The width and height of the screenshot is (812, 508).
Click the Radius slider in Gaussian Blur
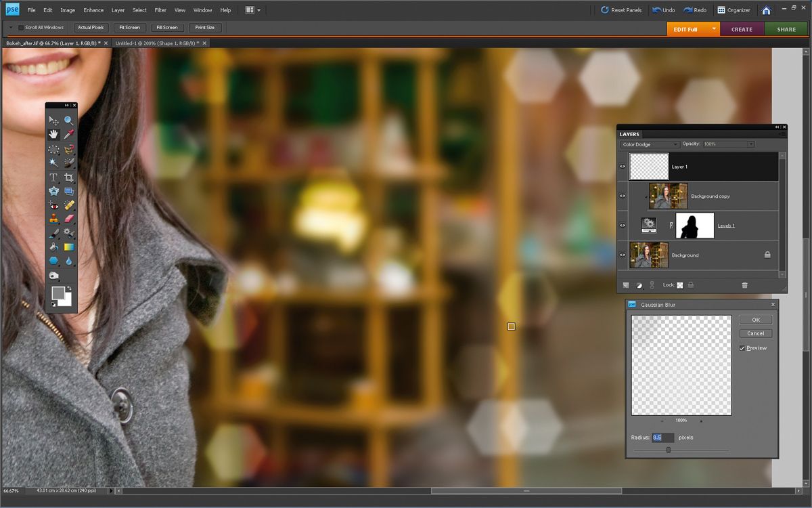[669, 450]
